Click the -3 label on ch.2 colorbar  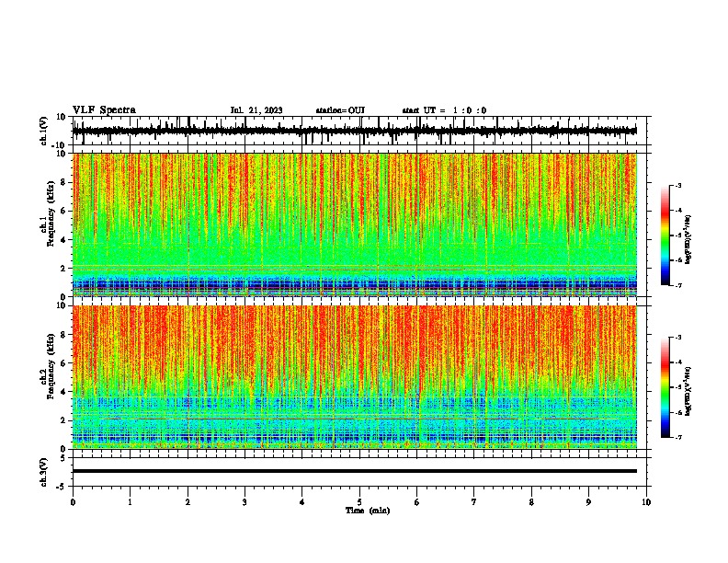pos(678,338)
